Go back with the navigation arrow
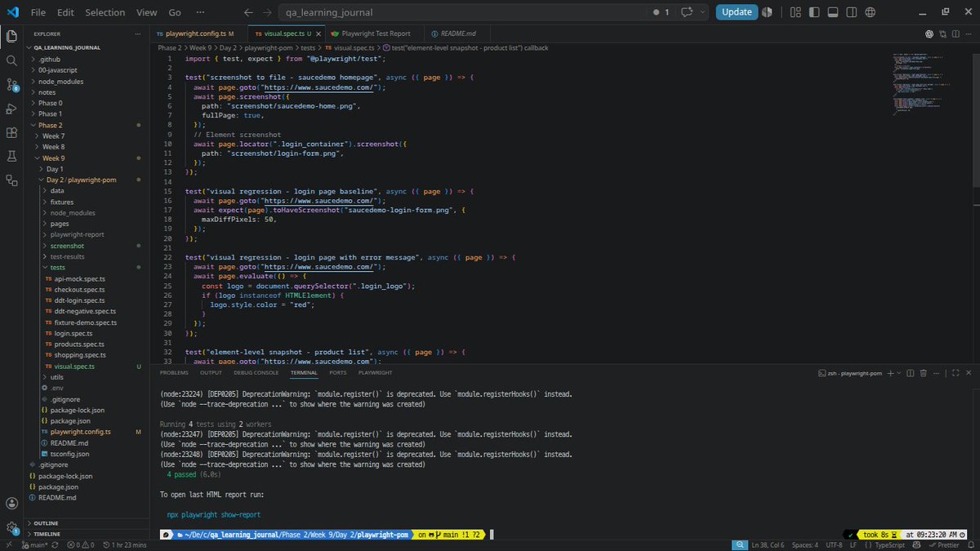The image size is (980, 551). pos(248,12)
